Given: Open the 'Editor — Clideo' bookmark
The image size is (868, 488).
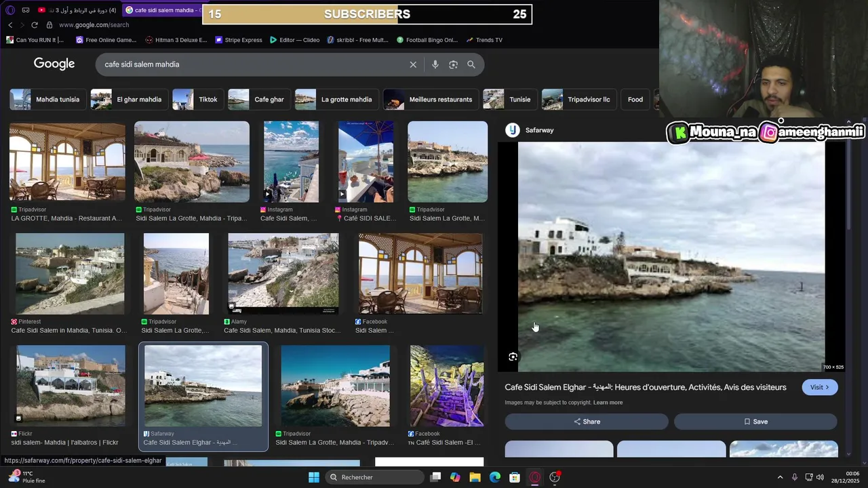Looking at the screenshot, I should [294, 40].
